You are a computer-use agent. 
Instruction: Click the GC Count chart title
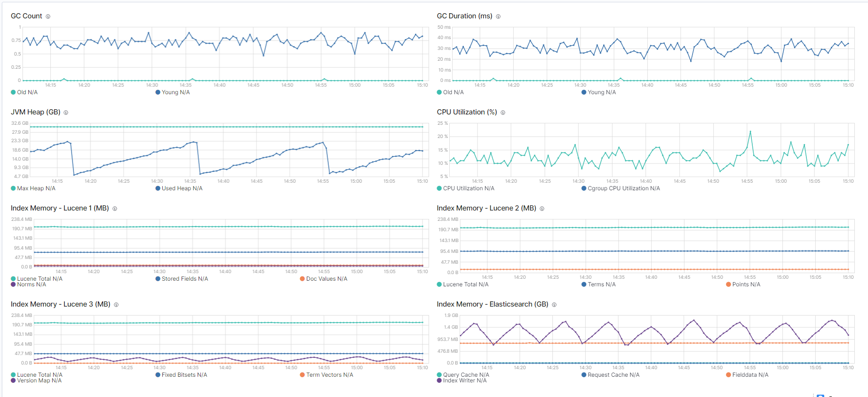coord(27,16)
